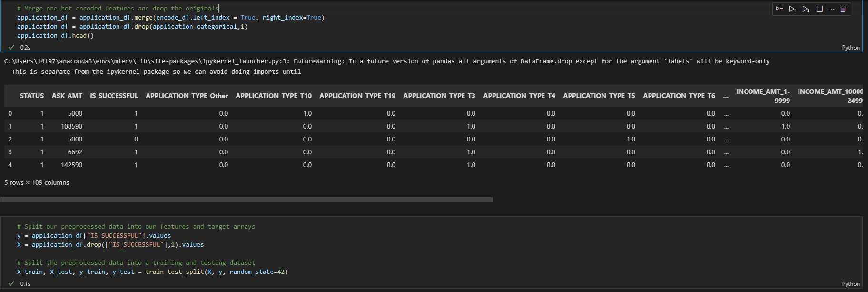Click the Run by Line icon
The height and width of the screenshot is (292, 868).
pos(779,9)
